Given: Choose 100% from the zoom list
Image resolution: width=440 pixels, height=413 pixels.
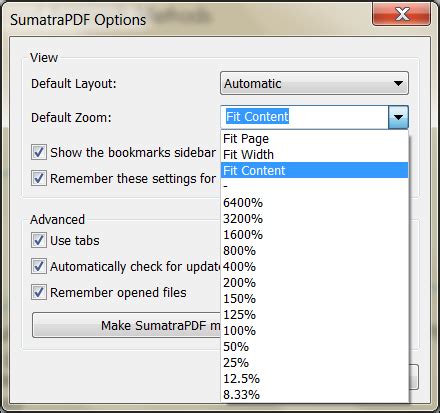Looking at the screenshot, I should pyautogui.click(x=314, y=330).
